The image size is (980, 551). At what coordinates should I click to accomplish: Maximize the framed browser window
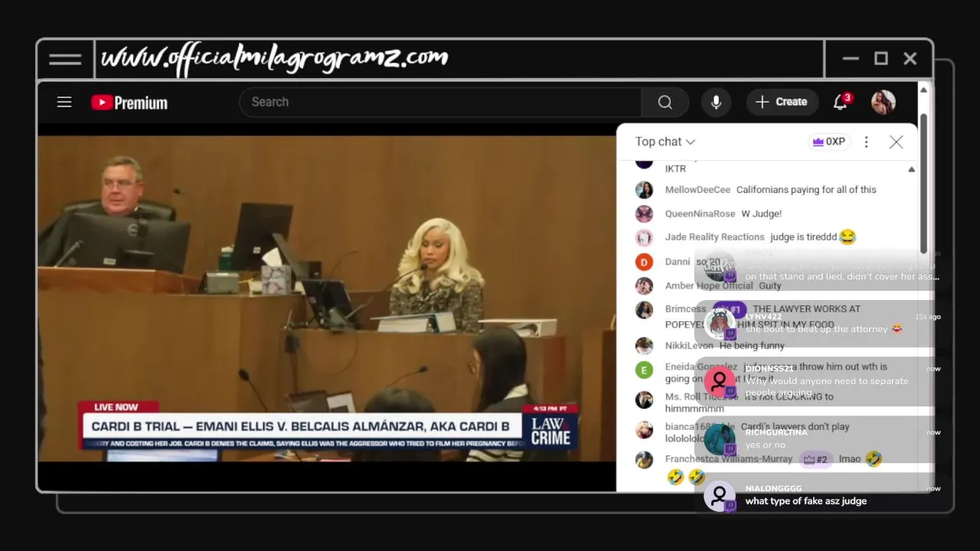pyautogui.click(x=881, y=59)
